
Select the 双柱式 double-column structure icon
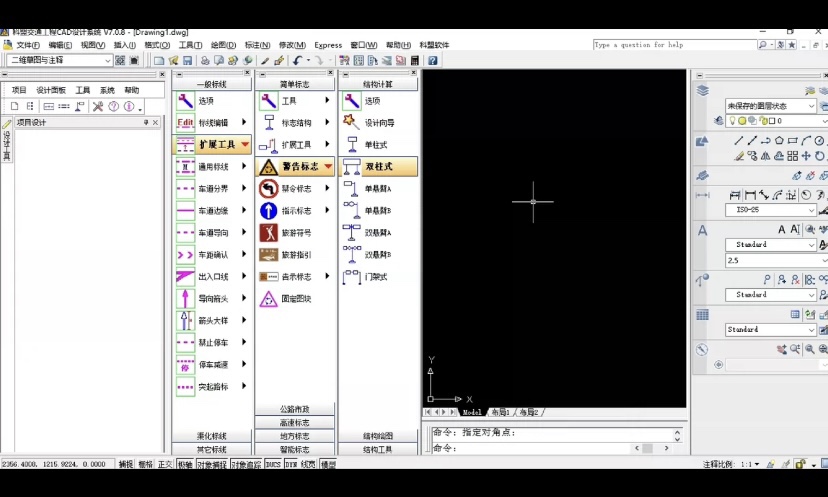[351, 166]
